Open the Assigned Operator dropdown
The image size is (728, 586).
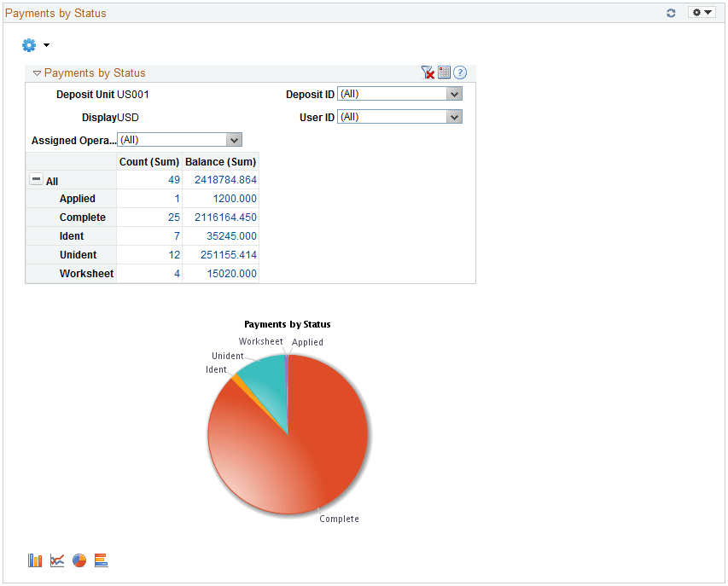[234, 139]
